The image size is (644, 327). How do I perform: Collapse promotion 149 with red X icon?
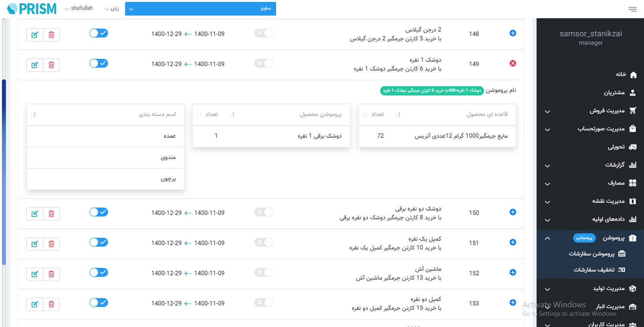point(512,63)
